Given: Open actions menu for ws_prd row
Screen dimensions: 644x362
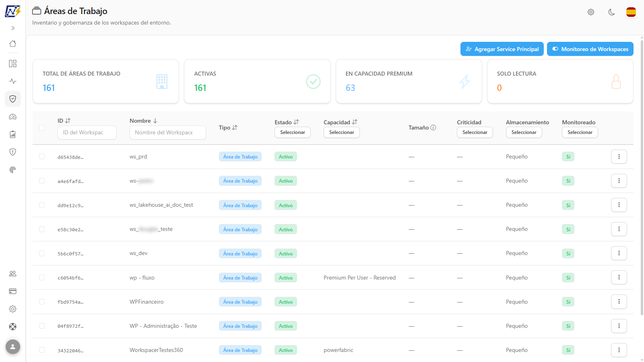Looking at the screenshot, I should tap(619, 156).
